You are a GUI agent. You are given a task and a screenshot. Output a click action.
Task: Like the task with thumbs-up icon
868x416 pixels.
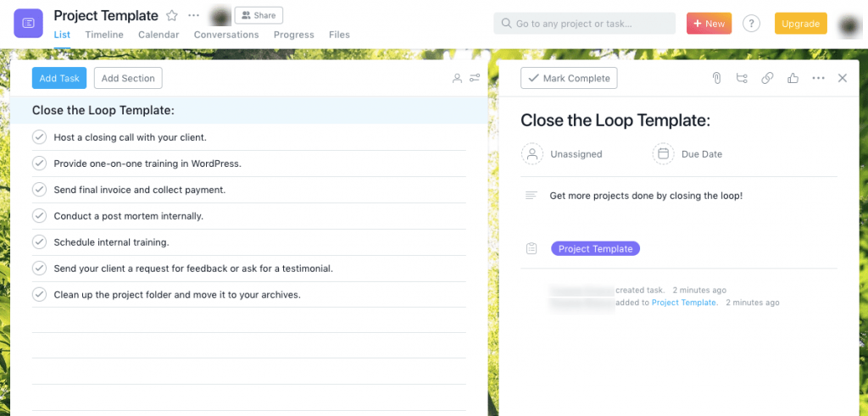click(793, 78)
